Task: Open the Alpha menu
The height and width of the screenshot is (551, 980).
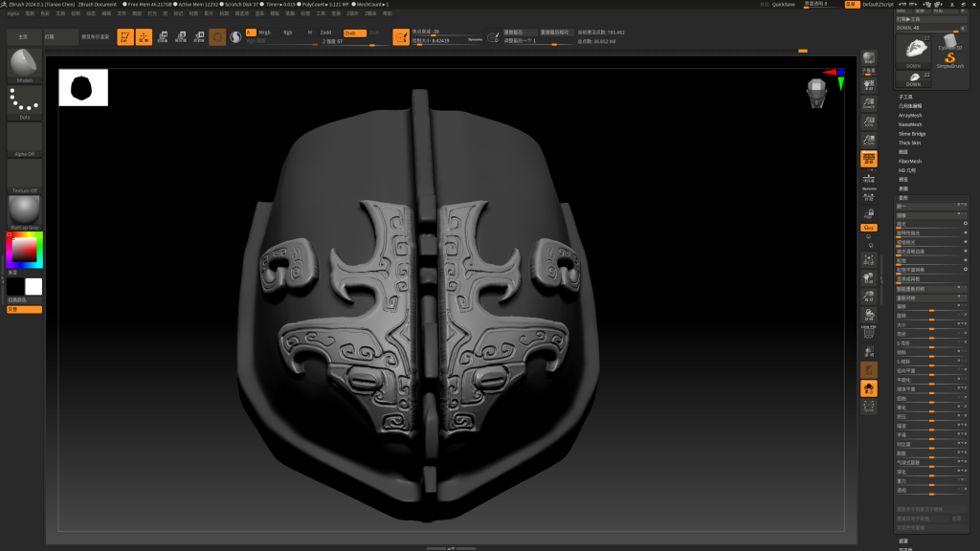Action: coord(13,13)
